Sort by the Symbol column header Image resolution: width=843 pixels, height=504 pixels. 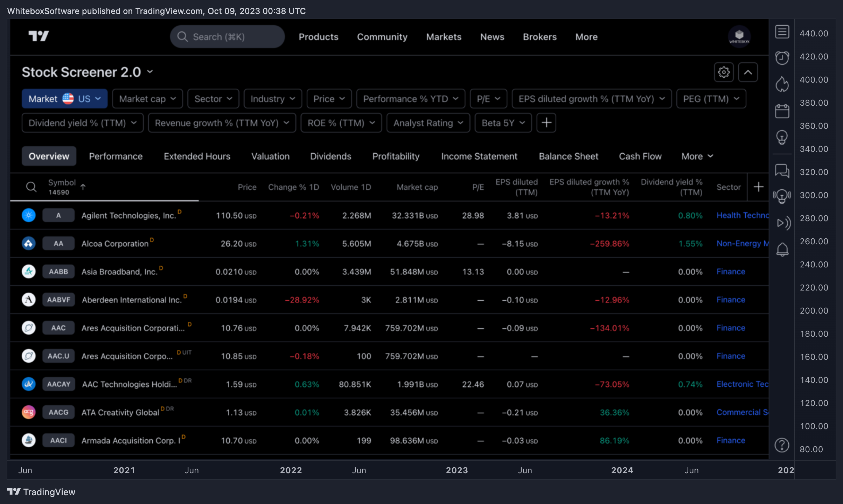62,182
